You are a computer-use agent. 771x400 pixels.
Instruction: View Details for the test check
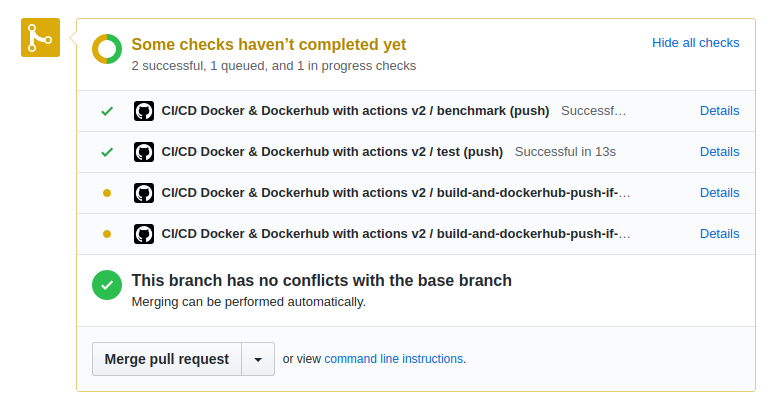pos(719,152)
